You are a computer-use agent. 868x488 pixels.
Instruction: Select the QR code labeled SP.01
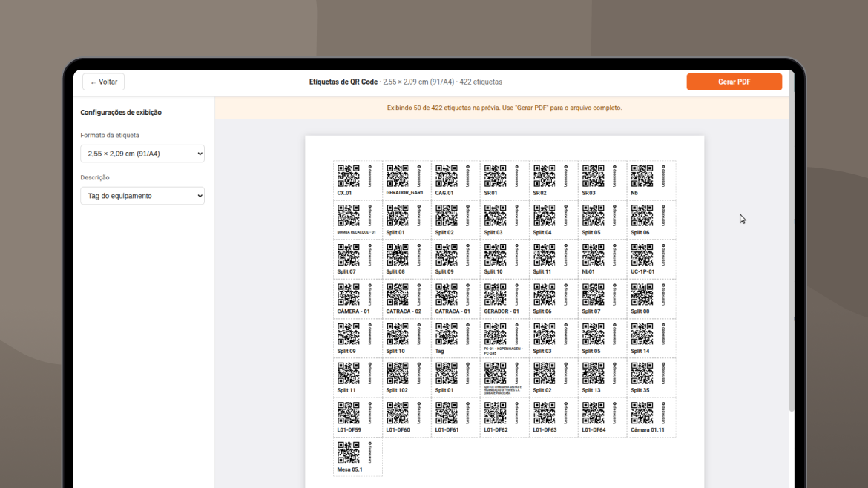coord(495,176)
